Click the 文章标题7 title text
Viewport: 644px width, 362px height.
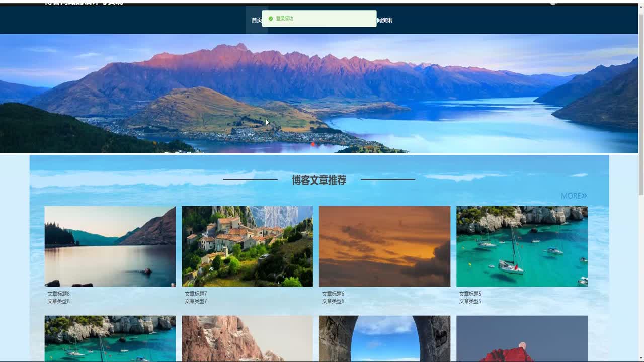(x=196, y=294)
